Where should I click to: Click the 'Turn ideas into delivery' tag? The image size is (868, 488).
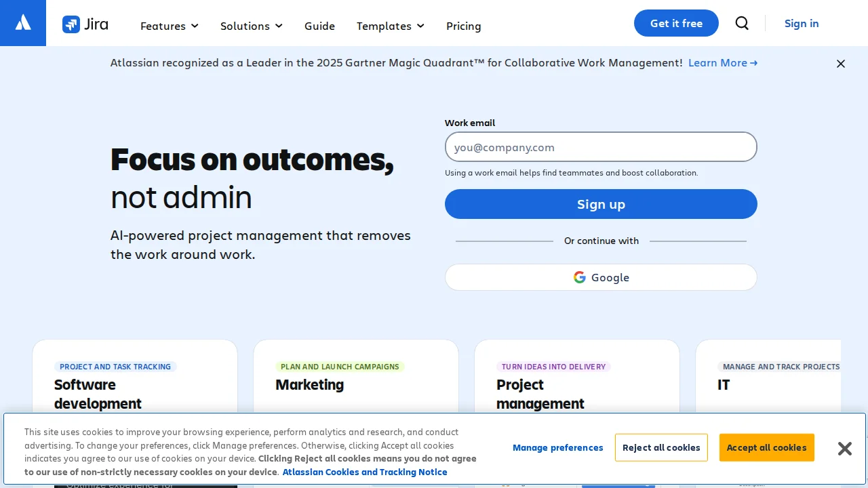click(x=553, y=367)
